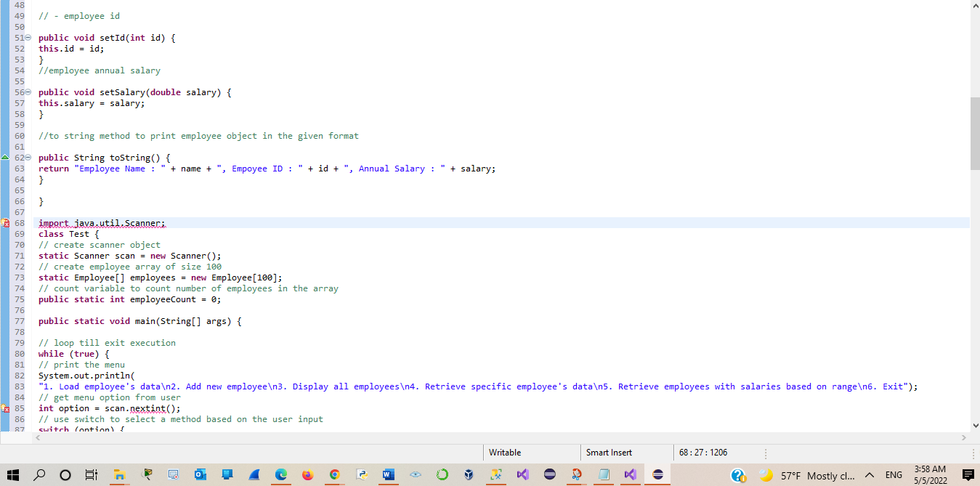Collapse the setId method fold marker
980x486 pixels.
point(28,37)
